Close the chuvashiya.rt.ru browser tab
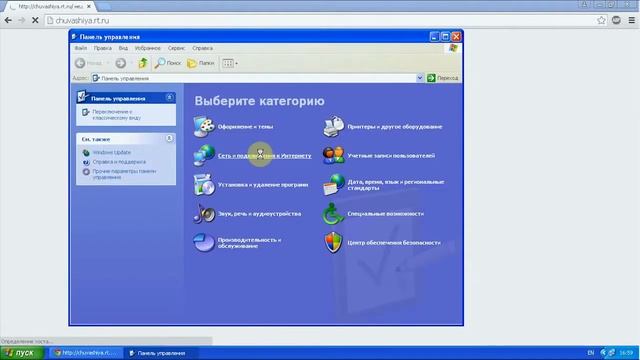Viewport: 640px width, 360px height. click(x=89, y=7)
